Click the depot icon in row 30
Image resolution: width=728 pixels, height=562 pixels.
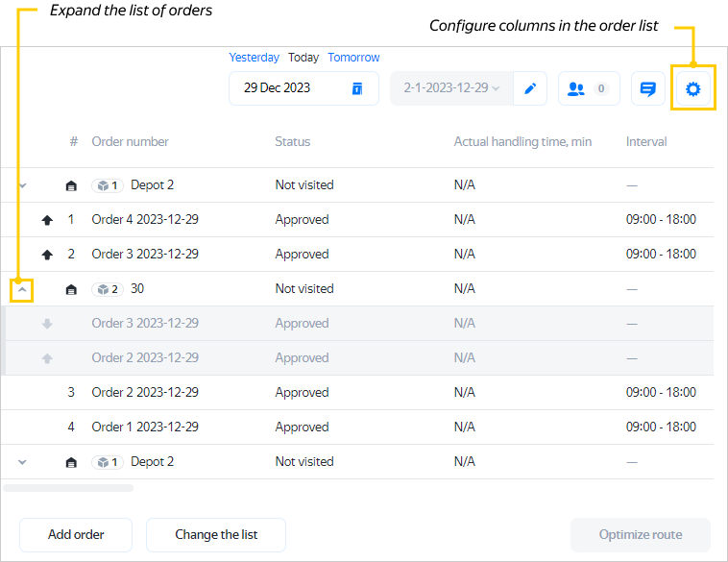coord(71,289)
